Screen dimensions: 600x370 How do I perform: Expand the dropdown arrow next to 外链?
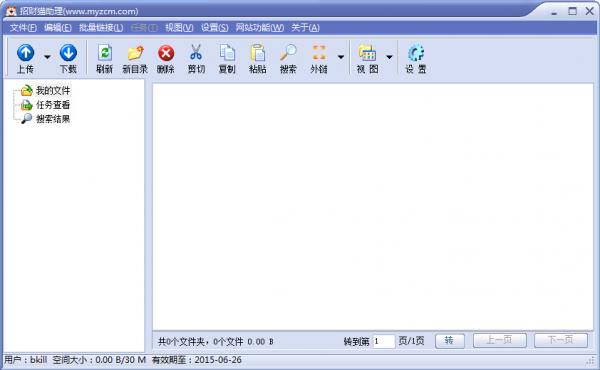tap(341, 57)
